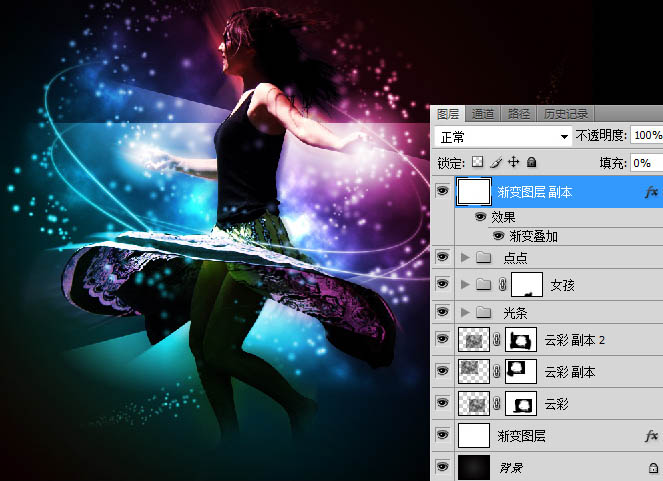Click the link icon on 女孩 group
The height and width of the screenshot is (481, 663).
click(x=502, y=286)
